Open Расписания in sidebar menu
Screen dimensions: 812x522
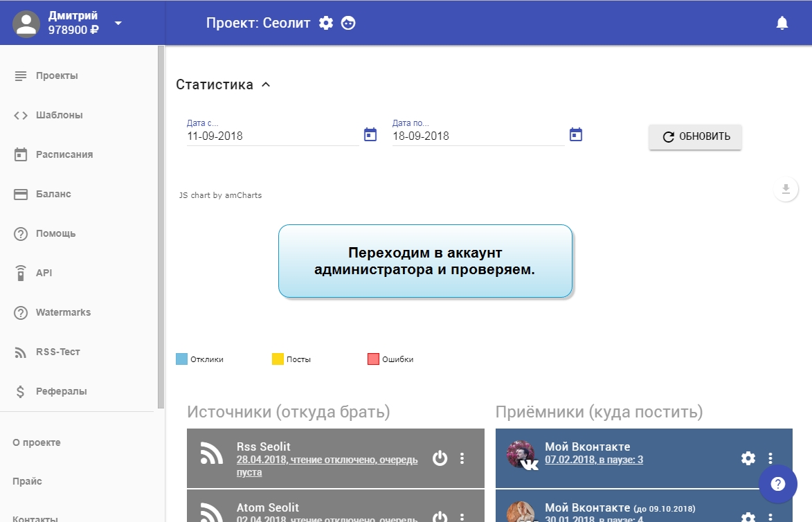[64, 154]
